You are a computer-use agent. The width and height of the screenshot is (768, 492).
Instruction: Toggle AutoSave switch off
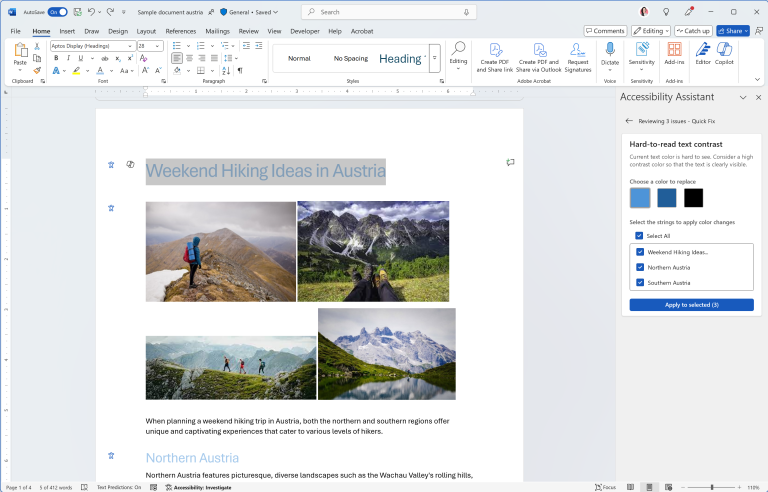[x=58, y=12]
